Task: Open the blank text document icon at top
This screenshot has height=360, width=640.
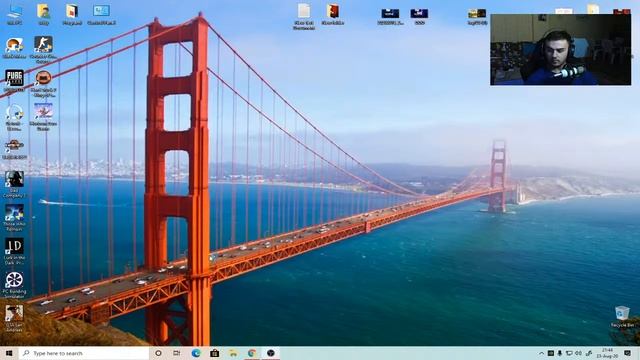Action: [304, 16]
